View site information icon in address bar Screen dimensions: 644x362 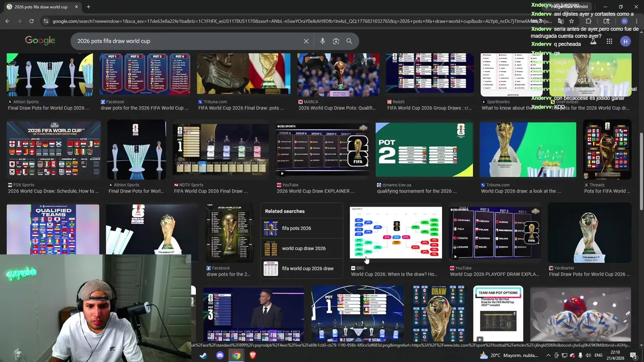[46, 21]
